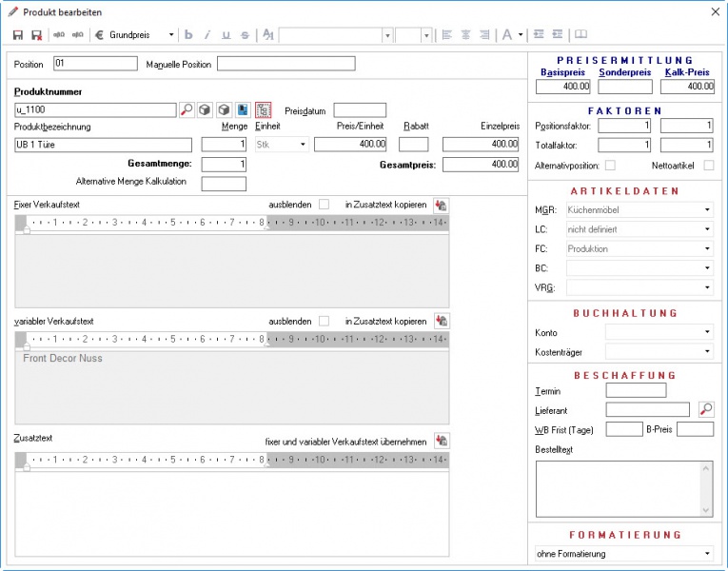728x571 pixels.
Task: Click the open book icon in toolbar
Action: pos(580,34)
